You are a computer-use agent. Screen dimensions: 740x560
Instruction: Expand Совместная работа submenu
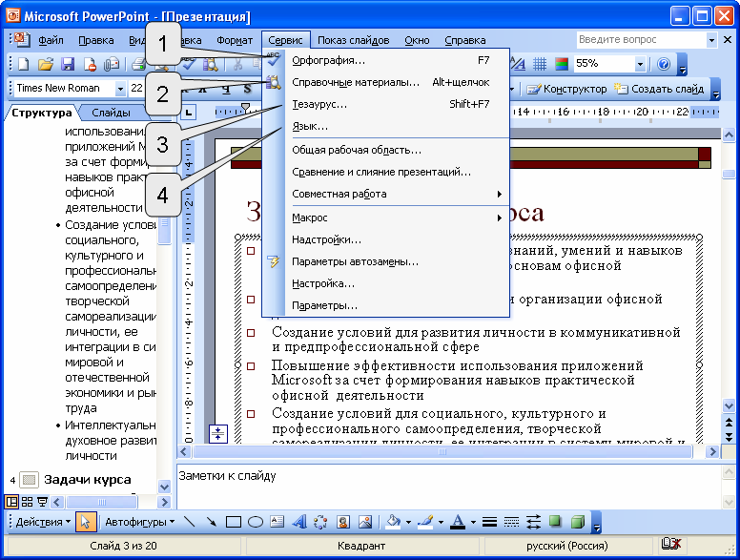[386, 194]
